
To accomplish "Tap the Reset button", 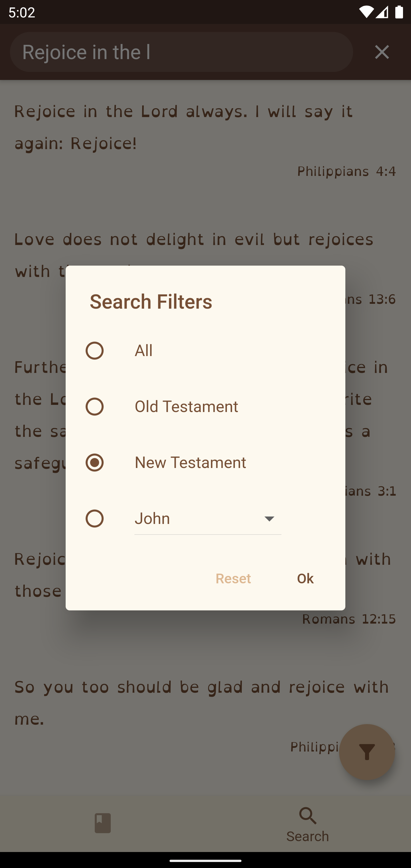I will tap(233, 578).
